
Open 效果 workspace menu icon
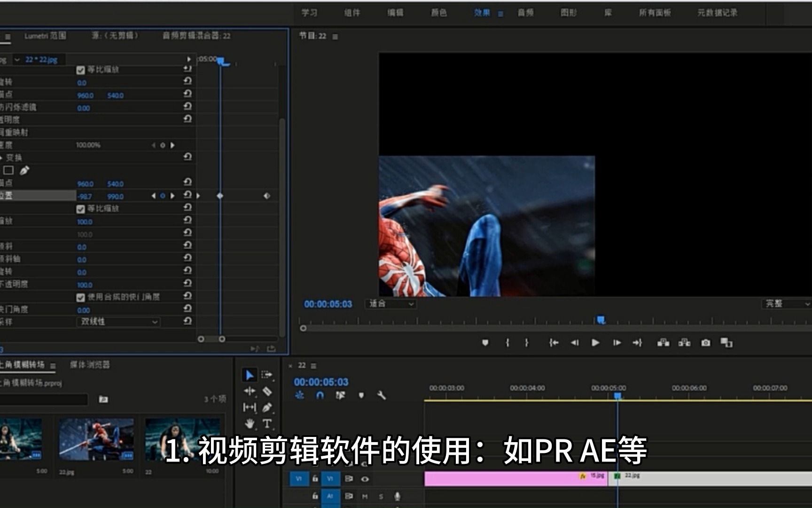[500, 14]
